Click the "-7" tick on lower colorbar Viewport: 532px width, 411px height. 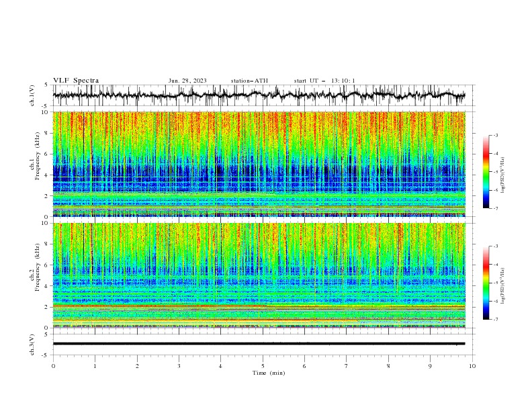tap(496, 320)
